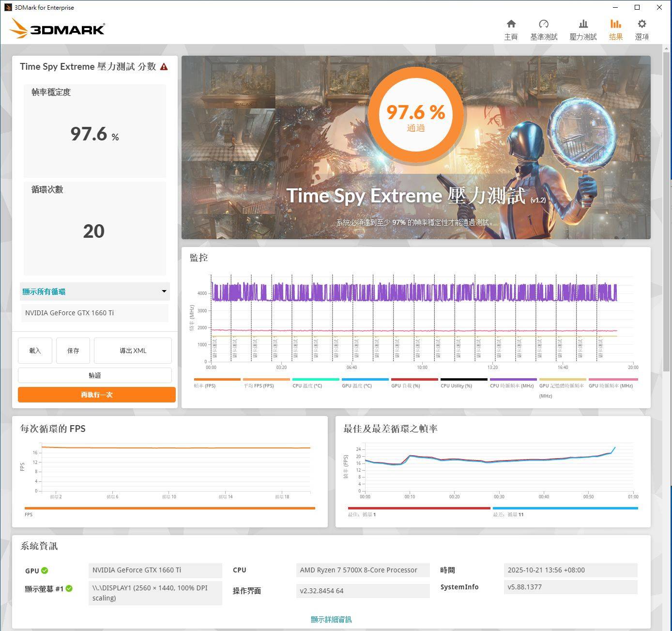672x631 pixels.
Task: Click the red warning triangle icon
Action: point(164,67)
